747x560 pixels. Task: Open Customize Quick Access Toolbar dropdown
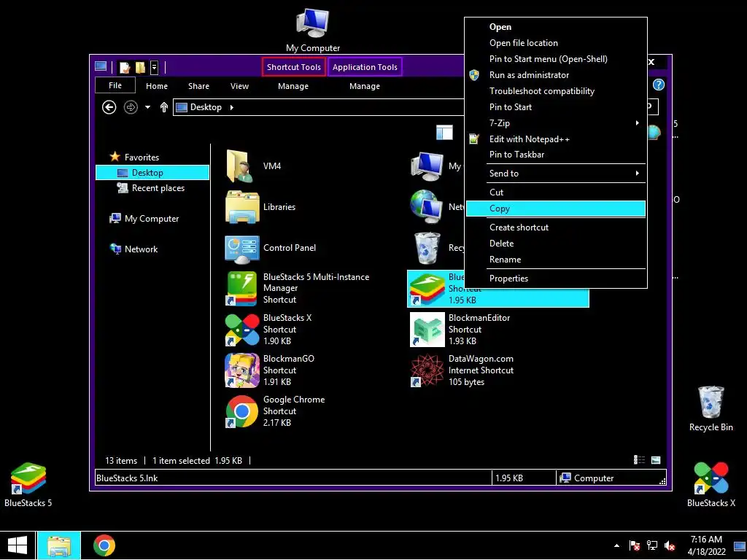point(155,67)
